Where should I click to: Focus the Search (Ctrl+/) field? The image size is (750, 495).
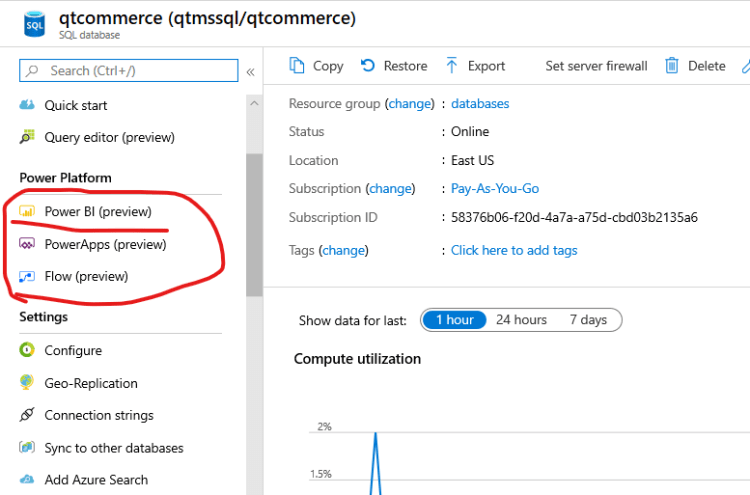click(129, 71)
